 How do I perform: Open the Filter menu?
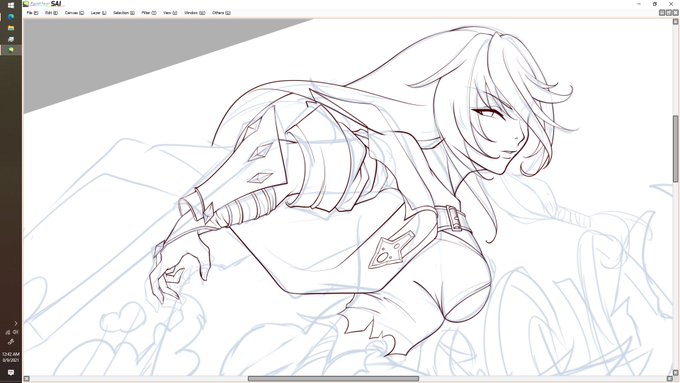coord(149,13)
